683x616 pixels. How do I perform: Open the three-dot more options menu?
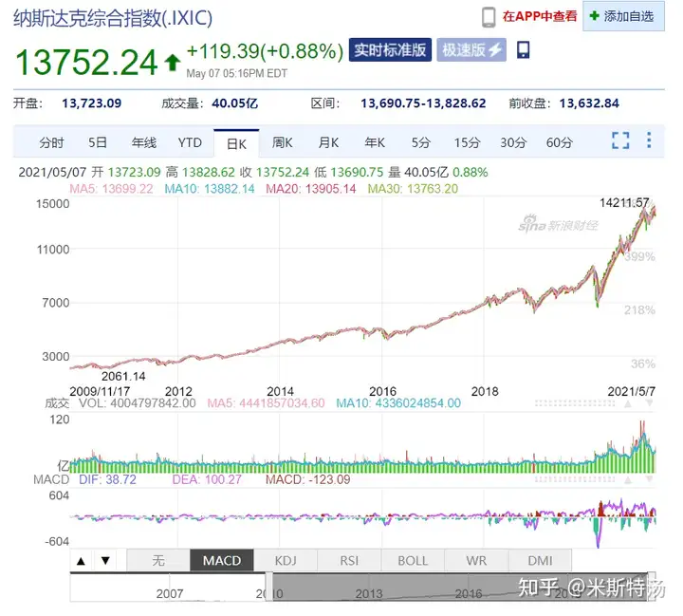point(649,140)
